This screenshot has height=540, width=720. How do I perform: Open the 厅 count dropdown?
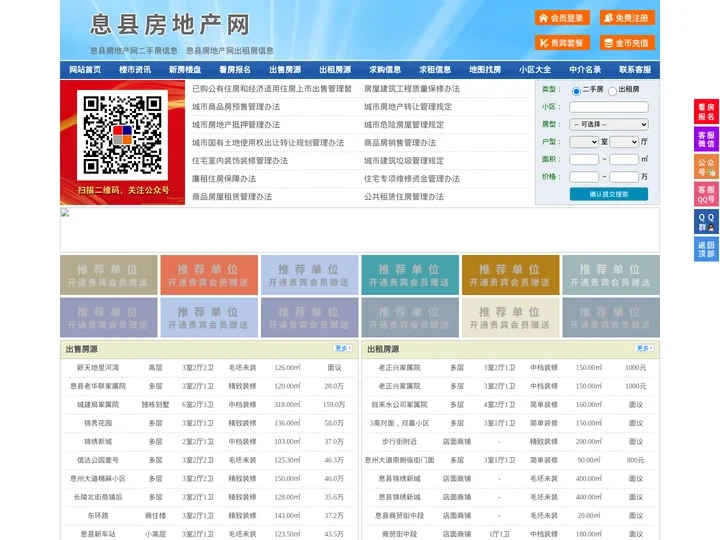pos(624,142)
